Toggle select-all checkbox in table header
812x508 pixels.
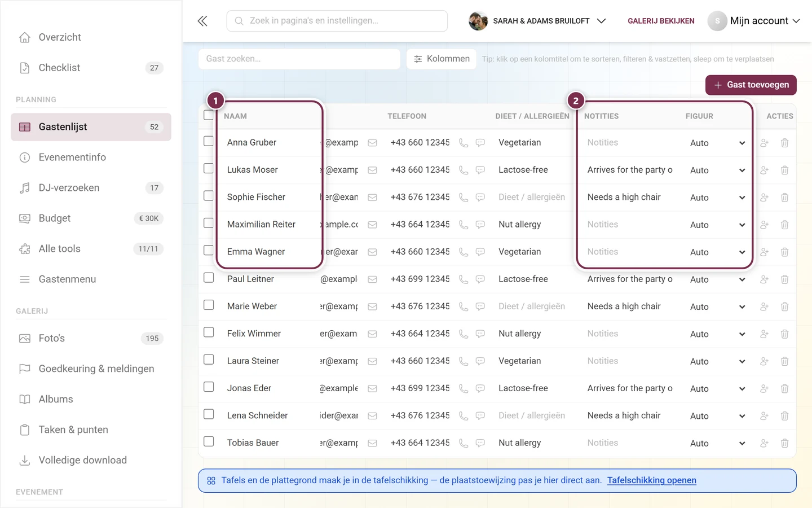point(209,115)
